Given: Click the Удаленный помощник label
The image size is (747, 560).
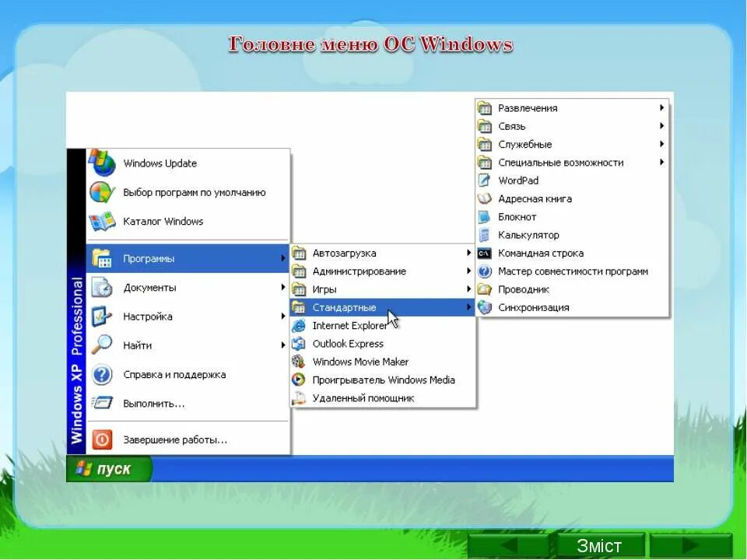Looking at the screenshot, I should point(363,398).
